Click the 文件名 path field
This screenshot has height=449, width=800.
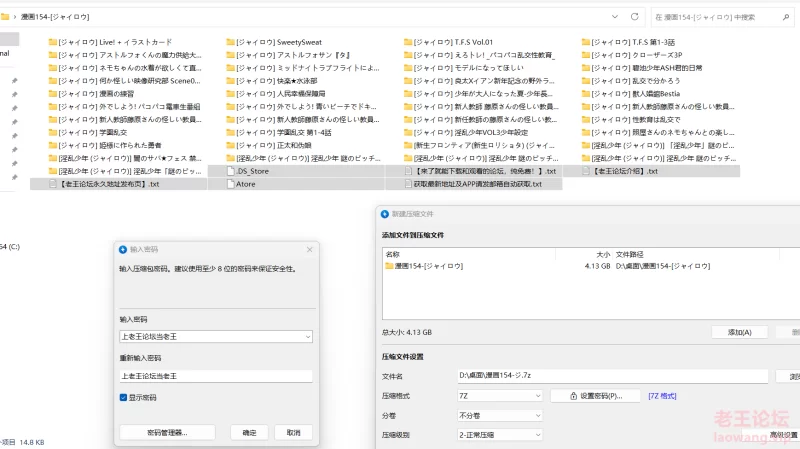point(613,376)
